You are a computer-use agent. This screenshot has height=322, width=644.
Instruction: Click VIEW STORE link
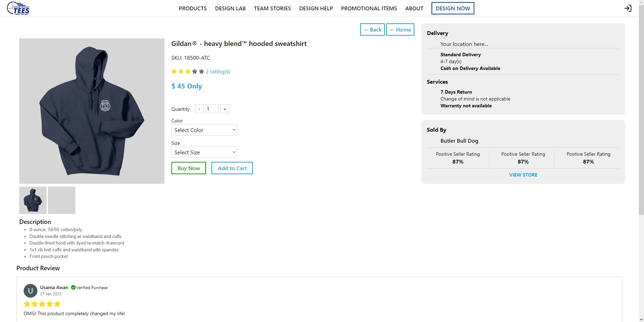point(523,175)
